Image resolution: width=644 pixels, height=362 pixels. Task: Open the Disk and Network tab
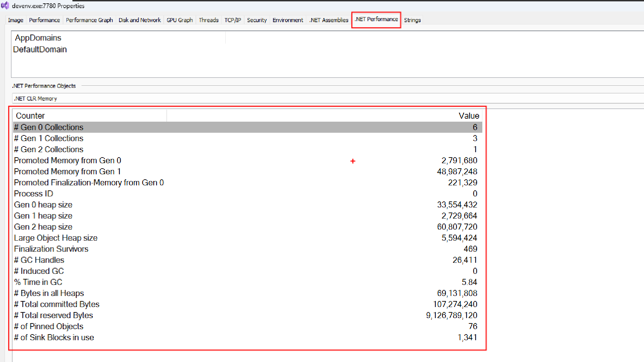140,20
